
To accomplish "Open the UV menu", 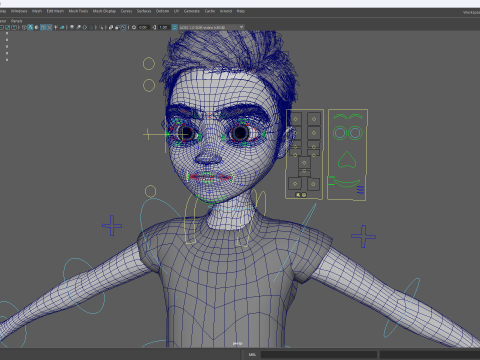I will point(176,11).
